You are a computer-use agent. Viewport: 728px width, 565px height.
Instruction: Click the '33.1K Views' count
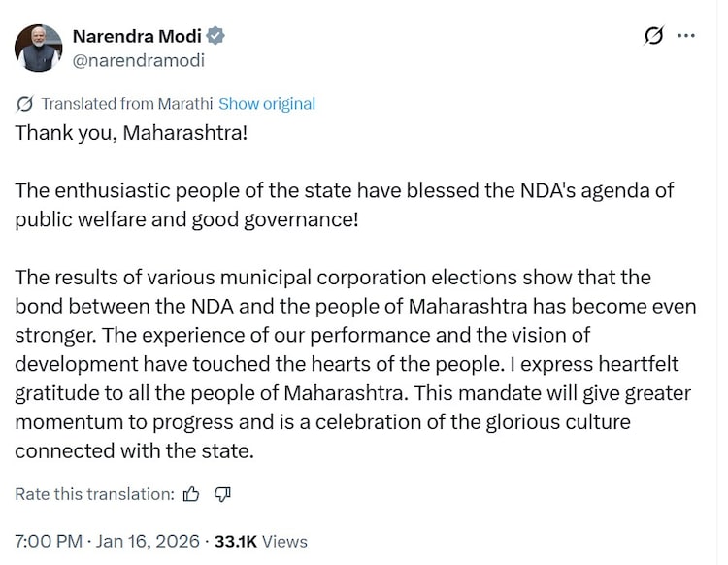tap(260, 542)
